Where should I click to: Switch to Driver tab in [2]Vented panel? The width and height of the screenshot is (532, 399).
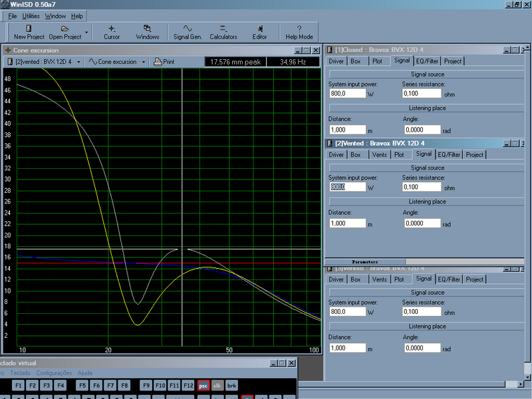click(336, 155)
